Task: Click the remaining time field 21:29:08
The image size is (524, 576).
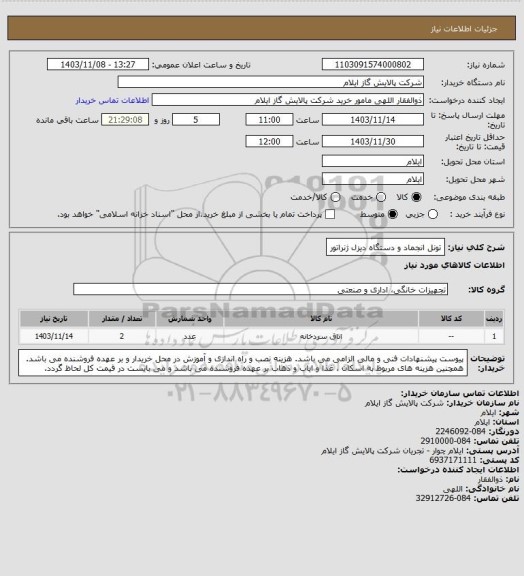Action: click(x=125, y=120)
